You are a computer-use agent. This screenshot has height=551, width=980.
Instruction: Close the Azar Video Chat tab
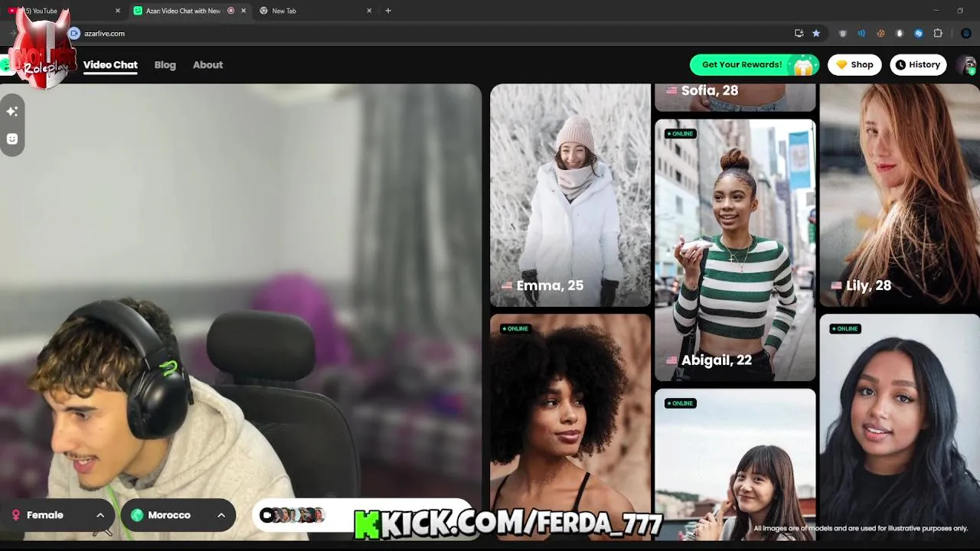coord(243,11)
